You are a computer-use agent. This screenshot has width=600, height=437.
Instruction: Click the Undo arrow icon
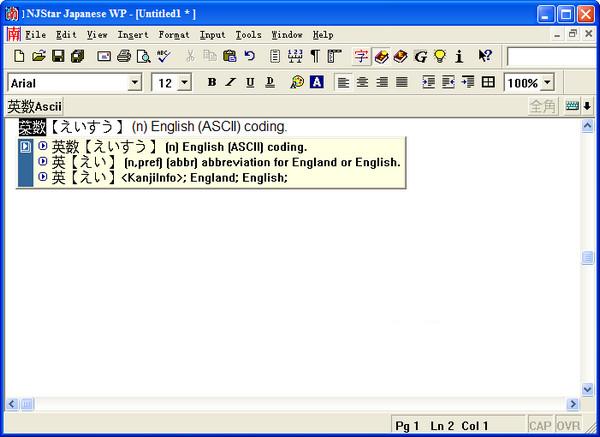pyautogui.click(x=249, y=57)
